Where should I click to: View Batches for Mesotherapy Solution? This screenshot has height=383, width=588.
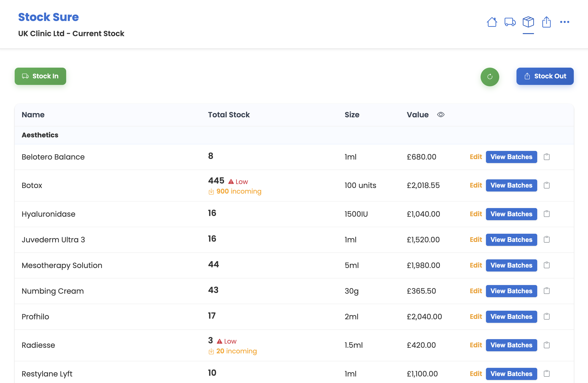pos(511,265)
